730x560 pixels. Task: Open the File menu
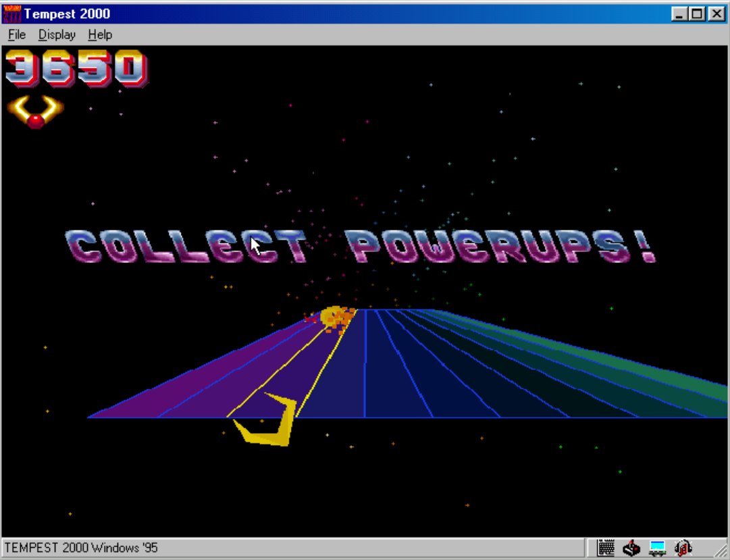click(x=17, y=34)
